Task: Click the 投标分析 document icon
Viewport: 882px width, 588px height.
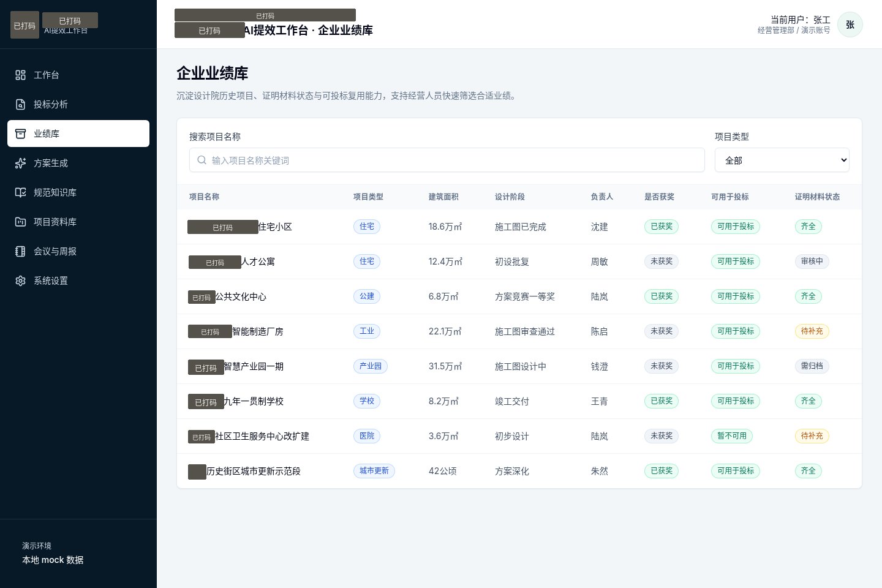Action: point(20,104)
